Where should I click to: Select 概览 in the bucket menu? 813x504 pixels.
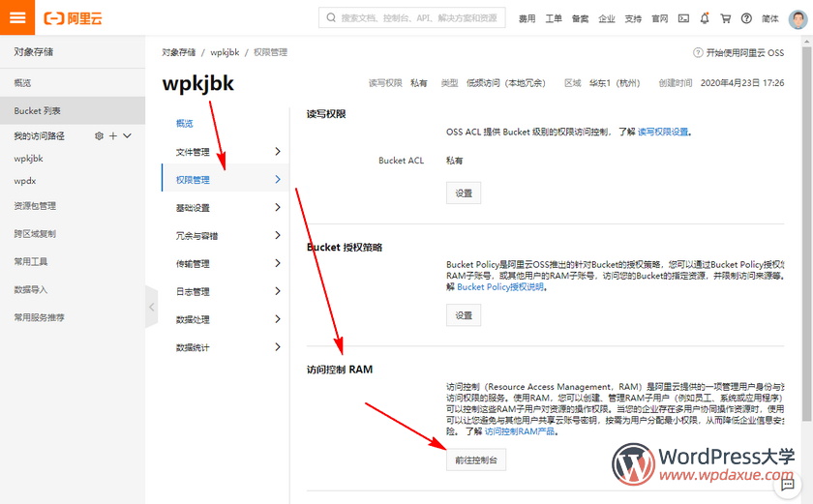point(185,124)
